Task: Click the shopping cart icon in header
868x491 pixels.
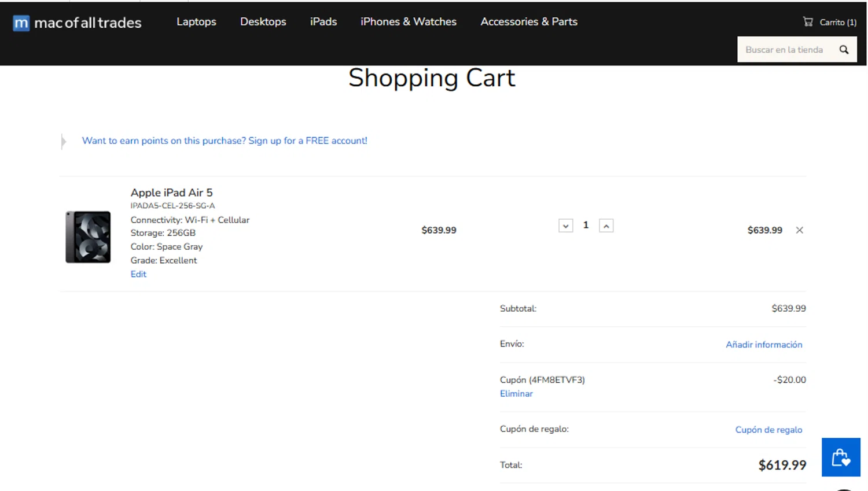Action: [x=808, y=22]
